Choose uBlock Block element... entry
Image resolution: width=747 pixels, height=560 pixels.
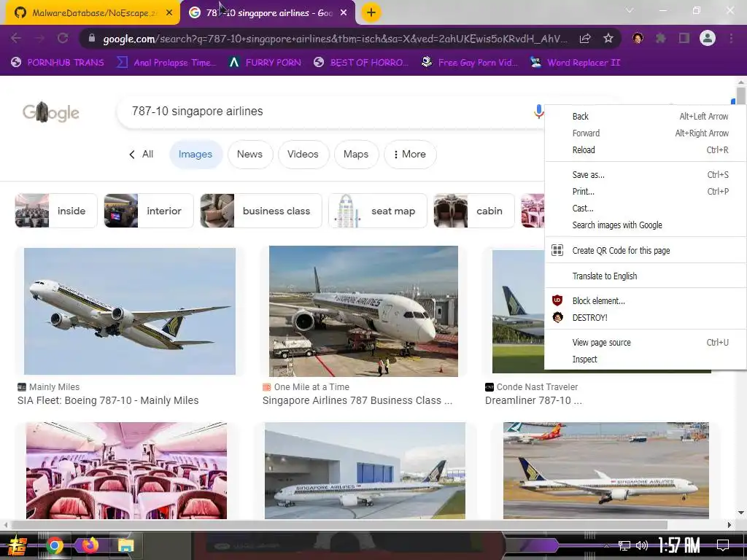pyautogui.click(x=646, y=300)
